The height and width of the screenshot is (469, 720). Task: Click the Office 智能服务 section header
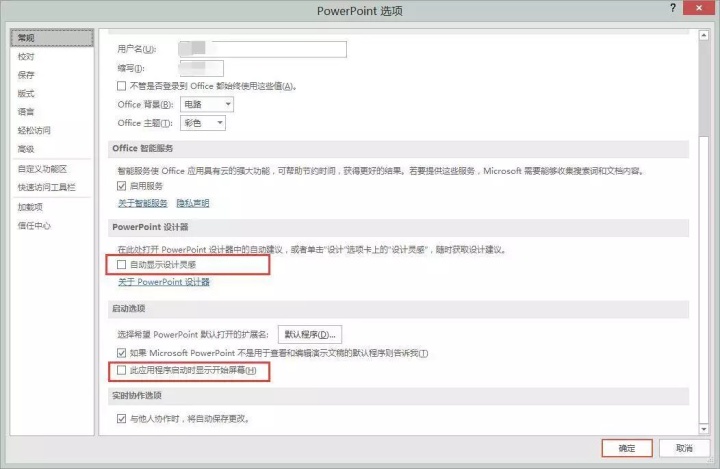[399, 148]
